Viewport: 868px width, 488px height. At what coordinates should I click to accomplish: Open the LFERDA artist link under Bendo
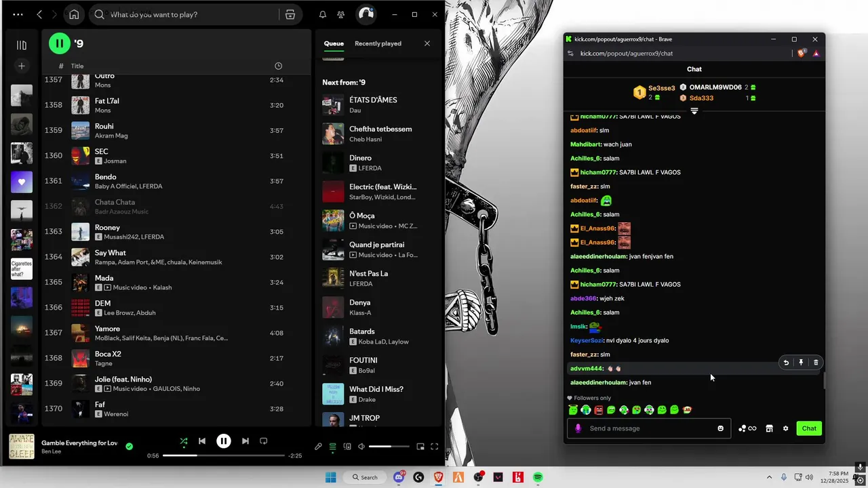(151, 186)
